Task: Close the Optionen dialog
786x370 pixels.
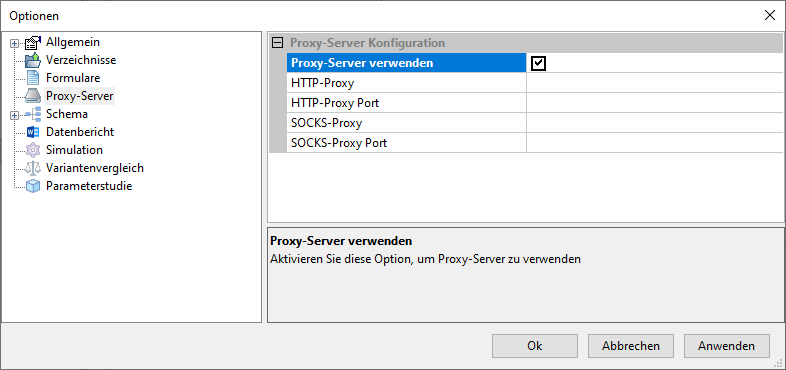Action: coord(769,15)
